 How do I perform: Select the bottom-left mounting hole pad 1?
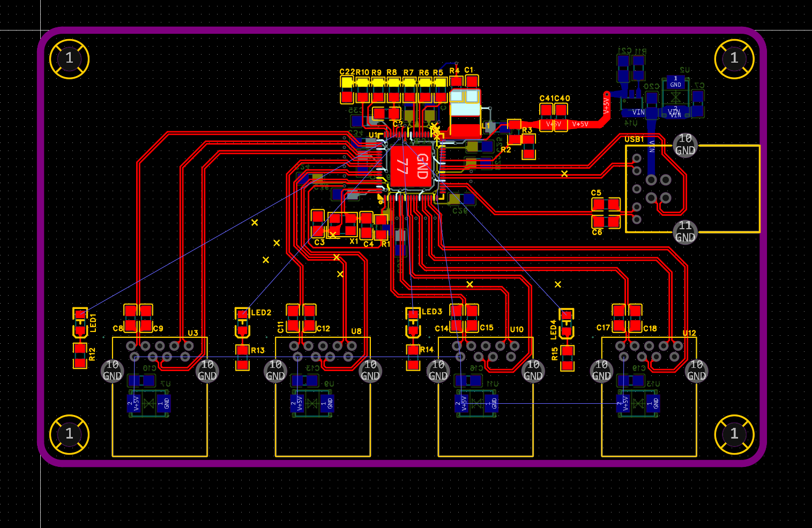pyautogui.click(x=69, y=434)
